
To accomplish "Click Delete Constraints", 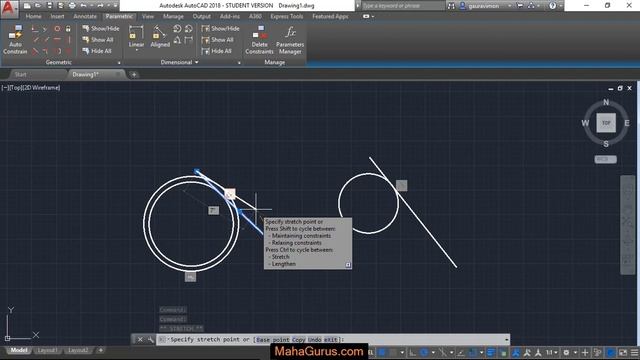I will (259, 40).
